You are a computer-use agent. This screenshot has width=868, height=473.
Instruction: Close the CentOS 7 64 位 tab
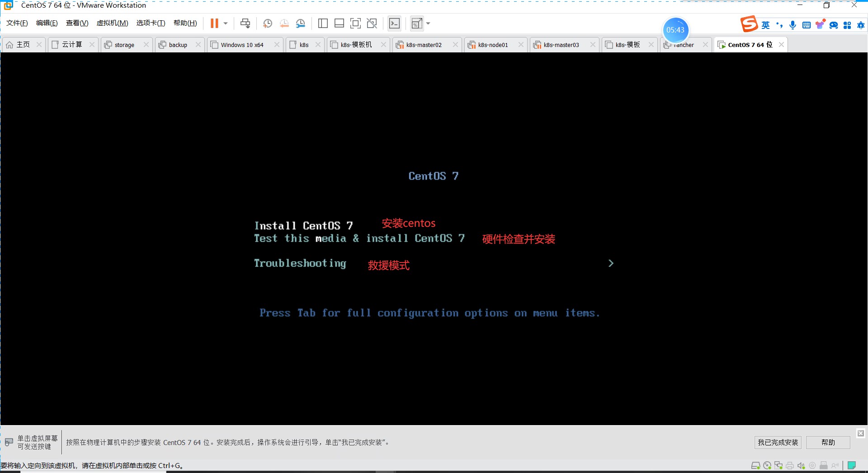781,44
